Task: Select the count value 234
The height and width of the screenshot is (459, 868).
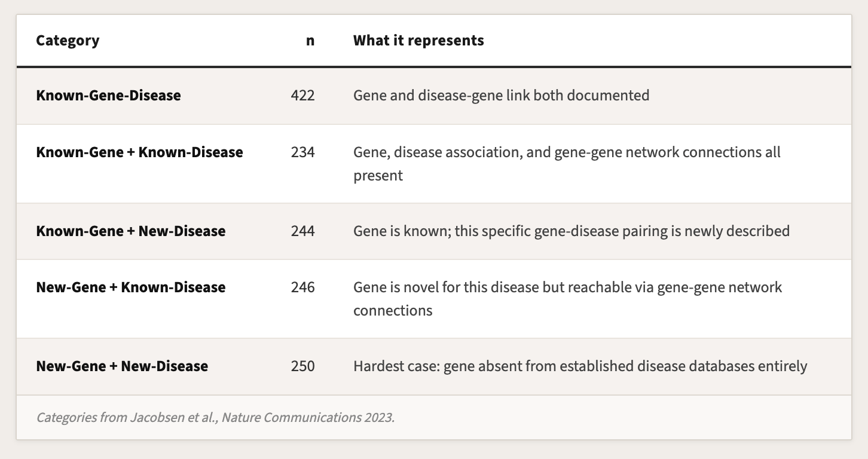Action: coord(302,152)
